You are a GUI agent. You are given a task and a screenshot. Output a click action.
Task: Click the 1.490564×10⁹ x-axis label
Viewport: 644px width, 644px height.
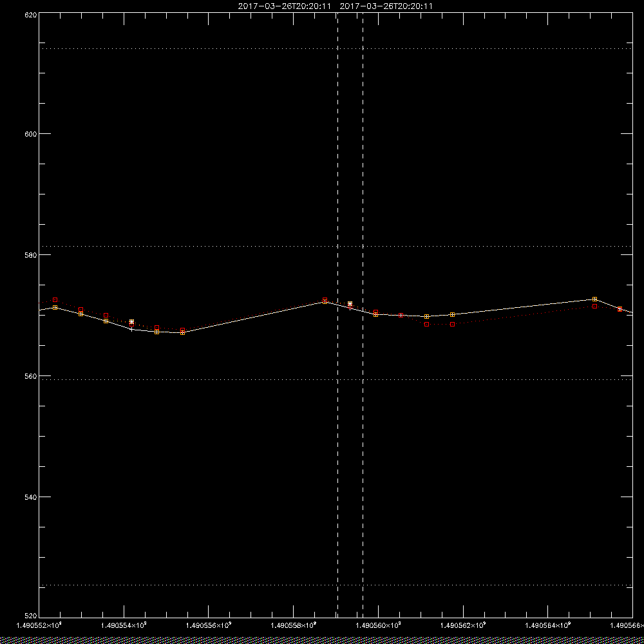[548, 625]
